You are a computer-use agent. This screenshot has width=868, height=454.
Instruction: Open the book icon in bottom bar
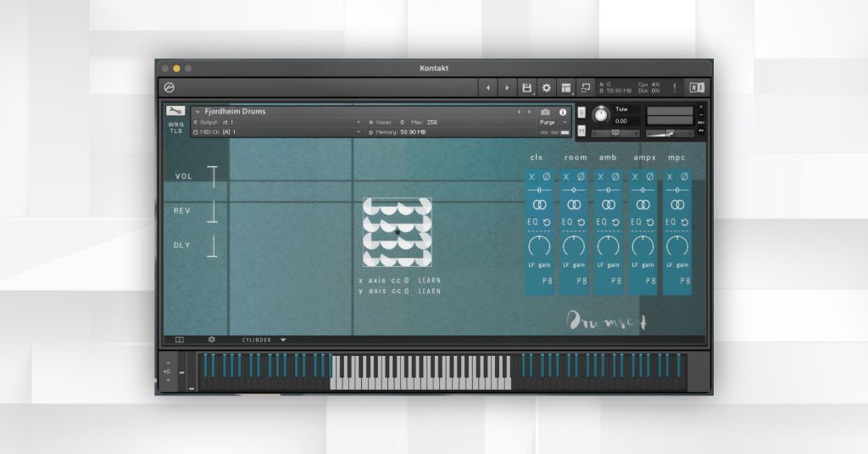coord(180,340)
